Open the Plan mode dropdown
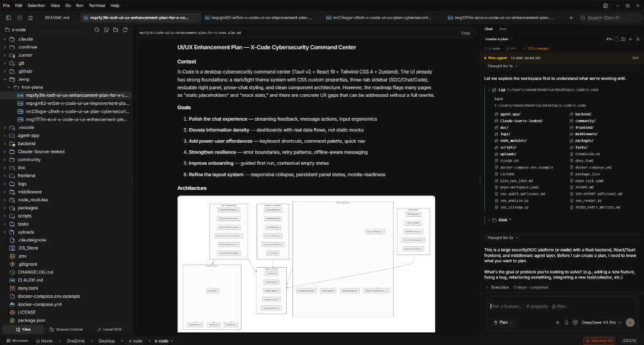 (x=503, y=322)
